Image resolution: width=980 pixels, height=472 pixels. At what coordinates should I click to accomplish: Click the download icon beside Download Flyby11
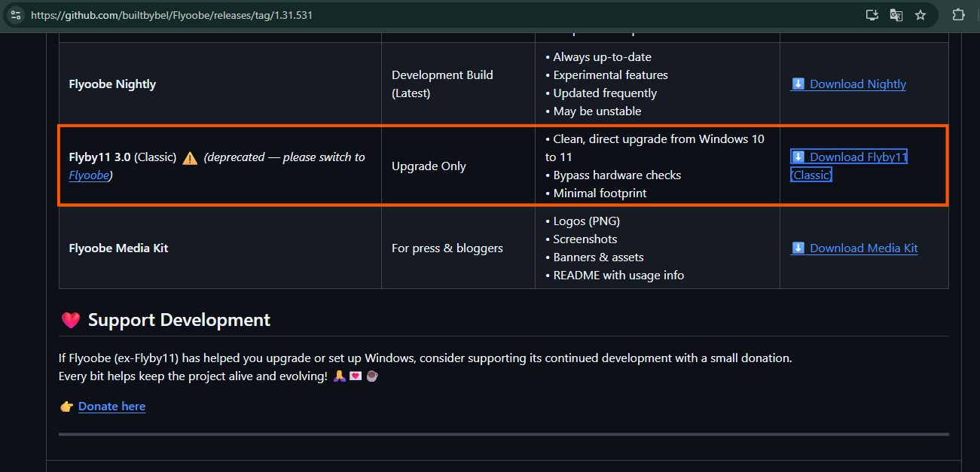[798, 157]
